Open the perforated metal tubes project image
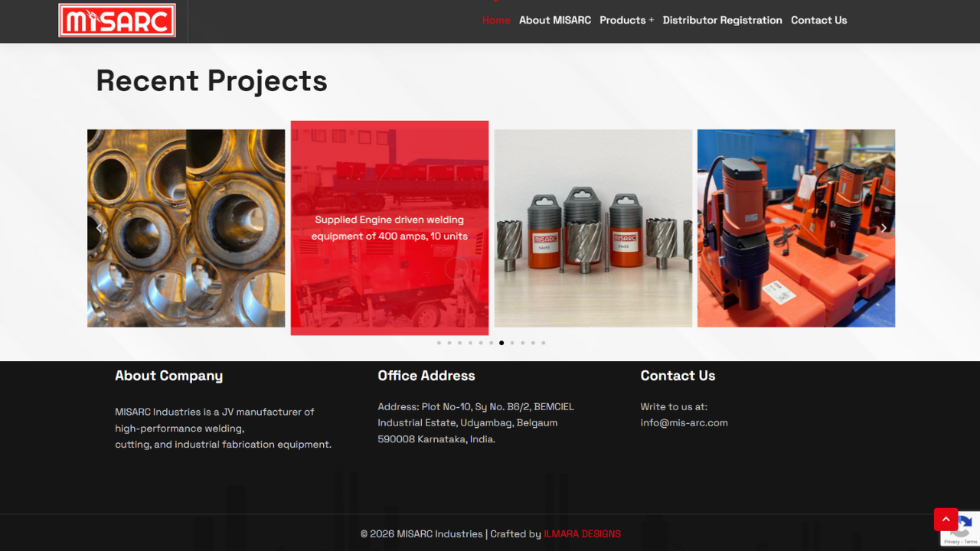Screen dimensions: 980x551 (x=186, y=228)
